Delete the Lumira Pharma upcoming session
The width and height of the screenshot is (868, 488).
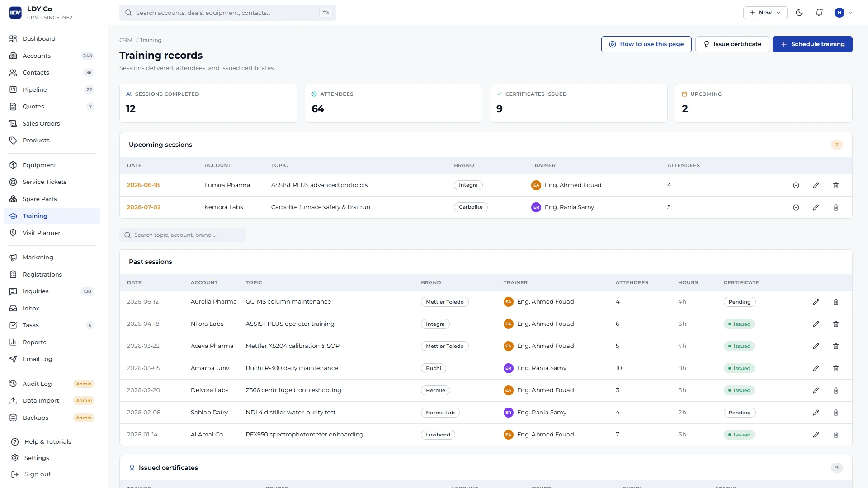click(836, 185)
